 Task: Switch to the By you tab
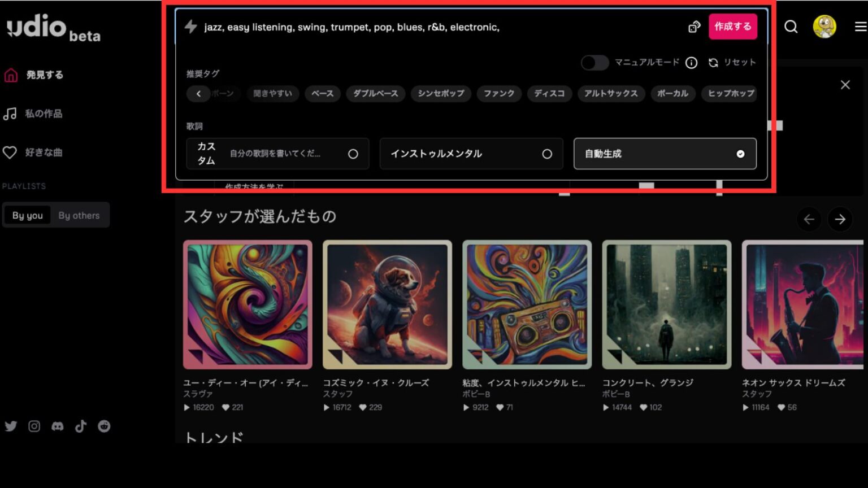(27, 215)
